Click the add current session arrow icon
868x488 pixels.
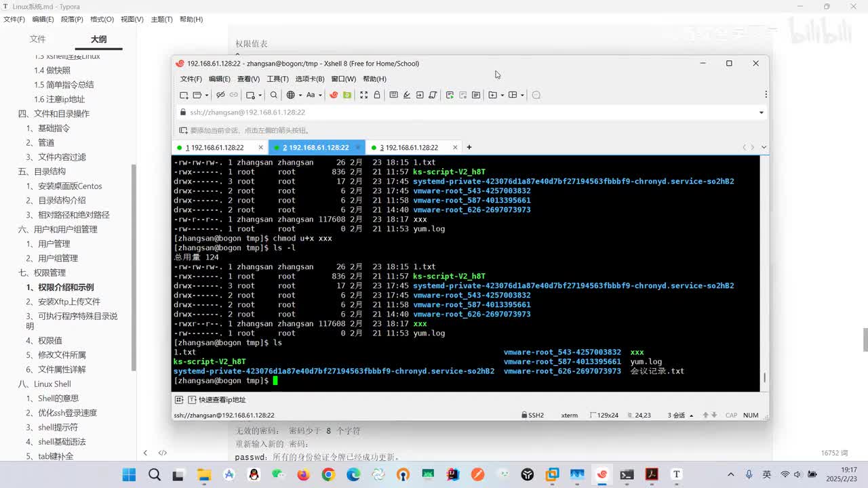click(183, 130)
